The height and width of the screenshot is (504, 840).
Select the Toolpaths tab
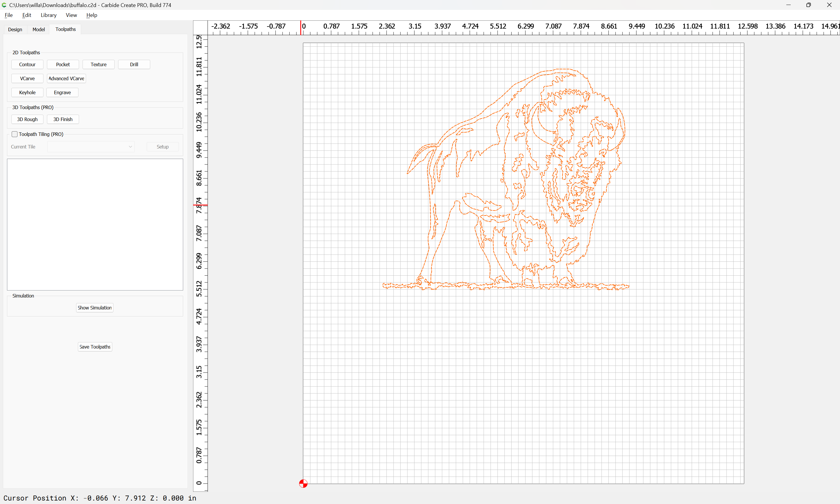tap(66, 29)
